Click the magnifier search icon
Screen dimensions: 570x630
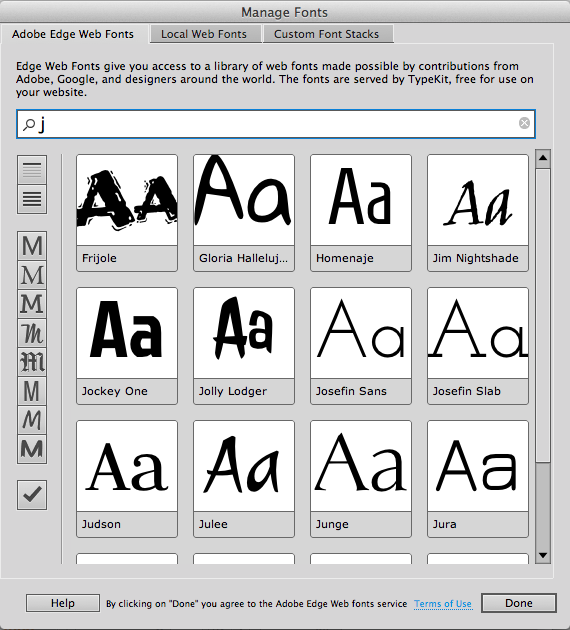[x=29, y=125]
